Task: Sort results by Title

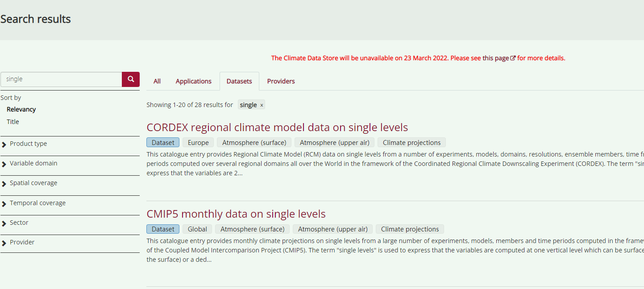Action: 13,122
